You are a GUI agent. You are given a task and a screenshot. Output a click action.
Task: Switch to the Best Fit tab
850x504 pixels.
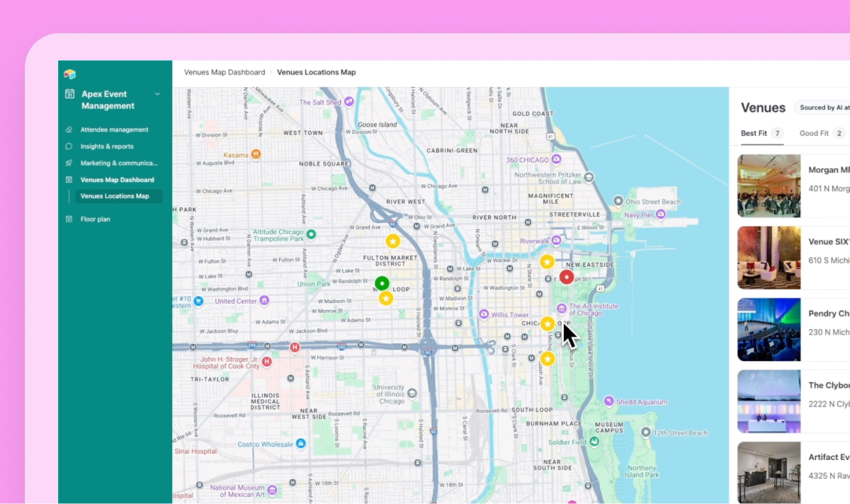tap(762, 133)
